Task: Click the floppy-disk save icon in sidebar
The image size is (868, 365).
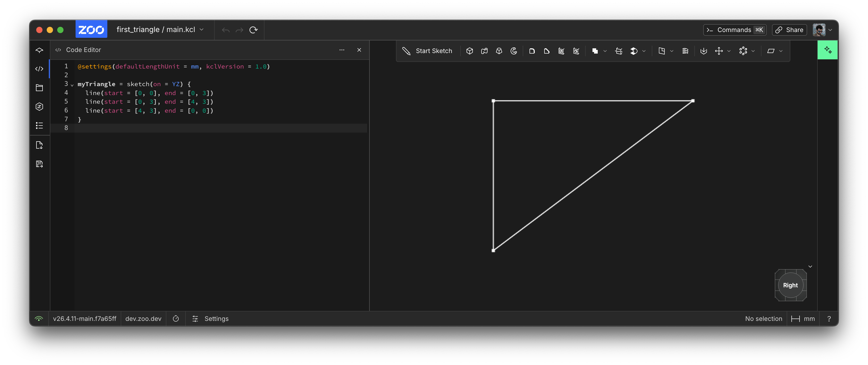Action: tap(39, 164)
